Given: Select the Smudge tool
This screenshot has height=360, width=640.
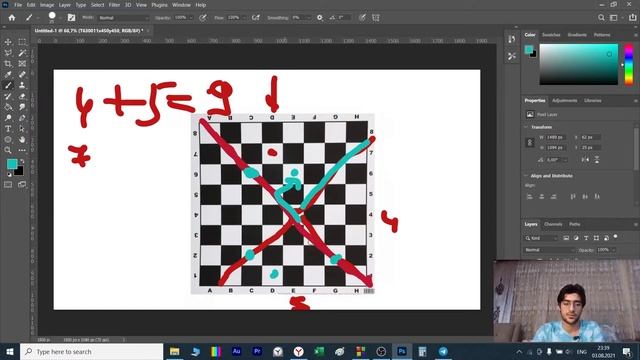Looking at the screenshot, I should pyautogui.click(x=22, y=107).
